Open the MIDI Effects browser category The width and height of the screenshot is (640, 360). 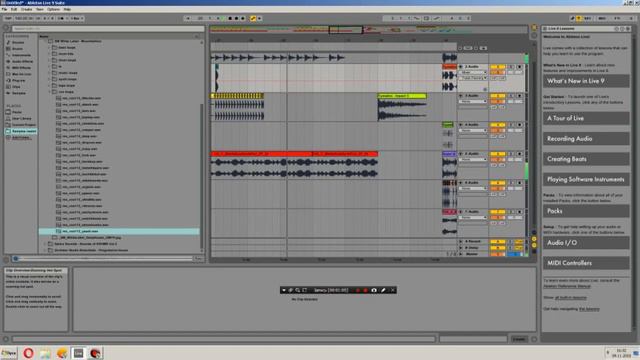[x=21, y=68]
